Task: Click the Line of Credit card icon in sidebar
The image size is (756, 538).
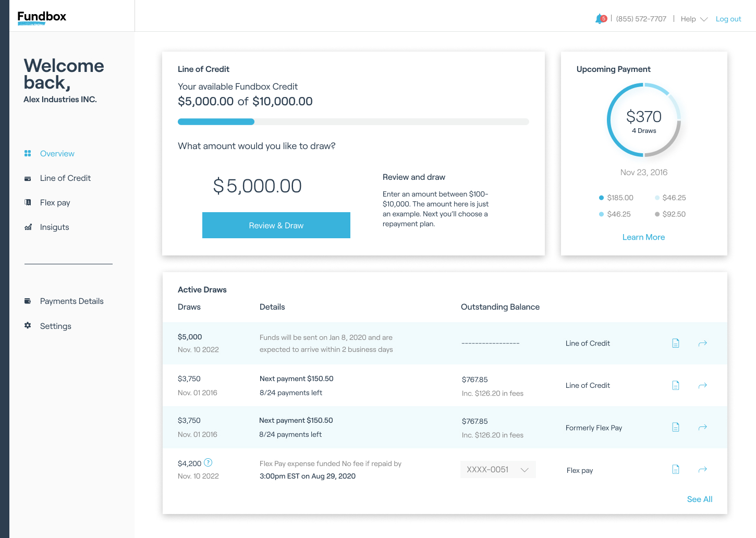Action: tap(28, 178)
